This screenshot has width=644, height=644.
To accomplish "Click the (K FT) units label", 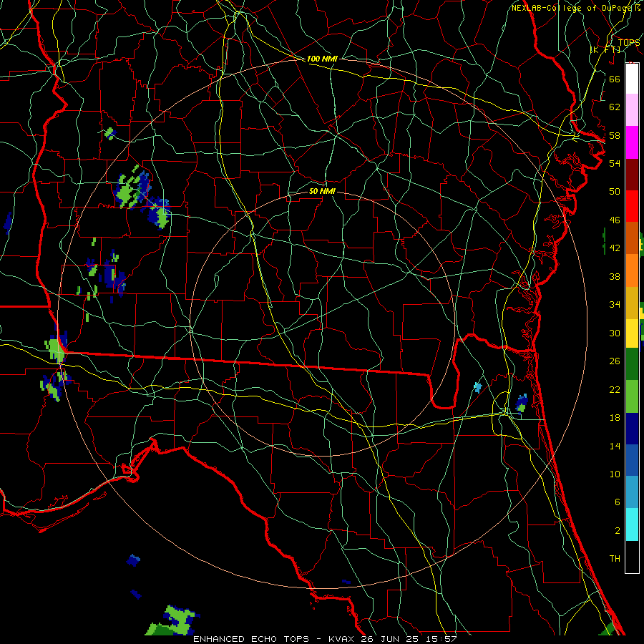I will click(605, 50).
